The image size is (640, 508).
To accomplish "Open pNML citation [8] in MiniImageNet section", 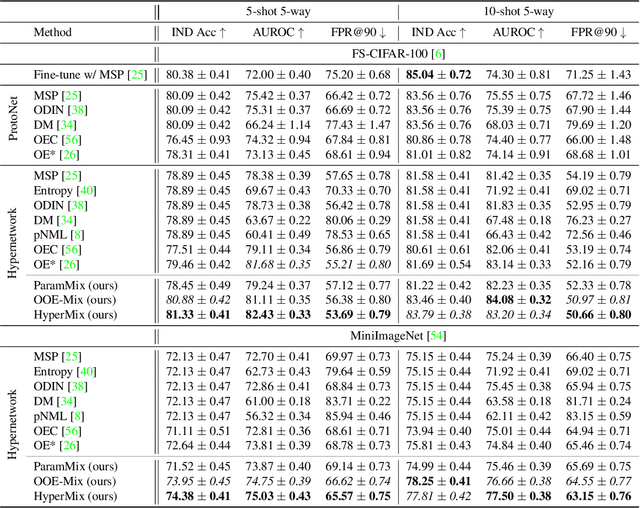I will click(x=78, y=416).
